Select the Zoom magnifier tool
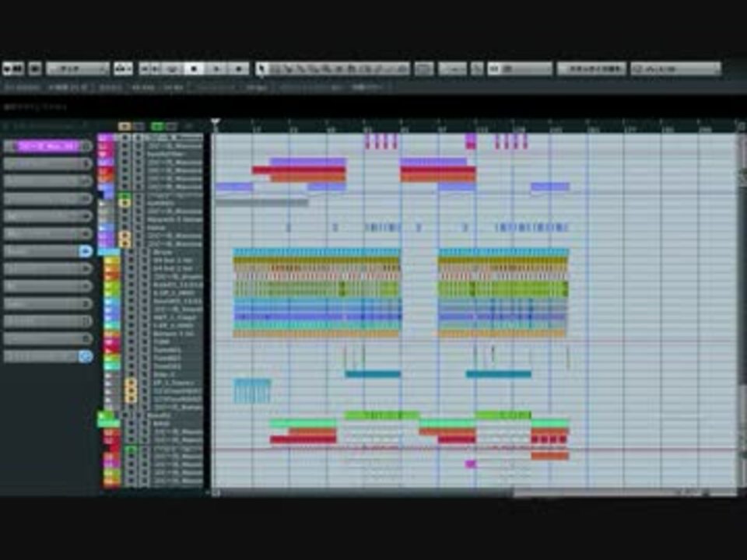The height and width of the screenshot is (560, 747). click(x=327, y=69)
